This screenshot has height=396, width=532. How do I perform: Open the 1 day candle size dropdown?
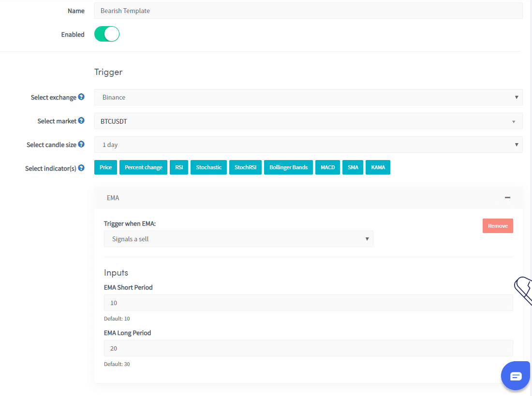coord(308,145)
